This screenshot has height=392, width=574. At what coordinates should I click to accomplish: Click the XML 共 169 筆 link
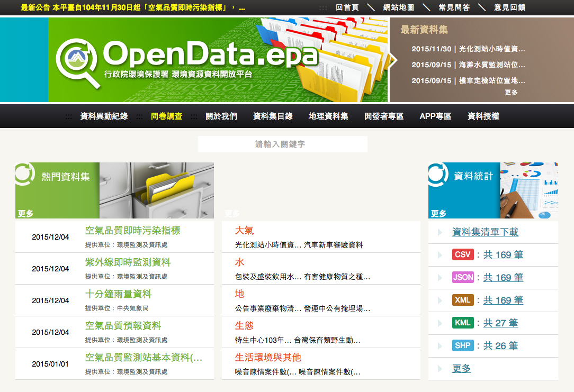(503, 300)
